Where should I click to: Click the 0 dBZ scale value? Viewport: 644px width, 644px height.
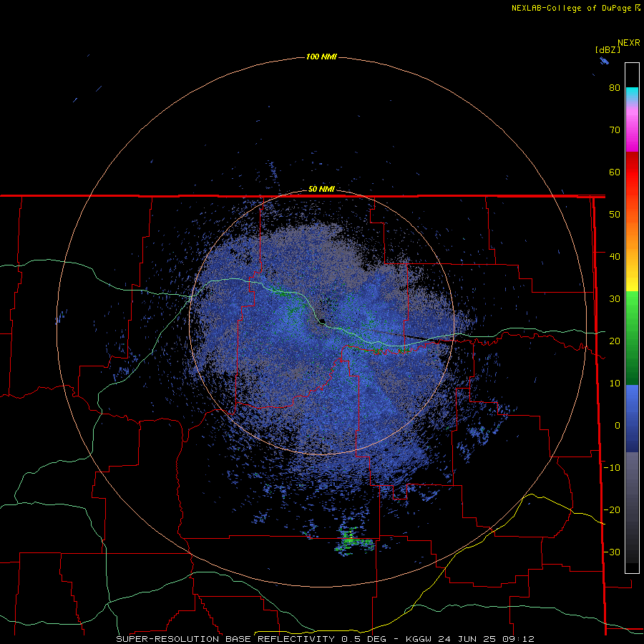[x=618, y=426]
